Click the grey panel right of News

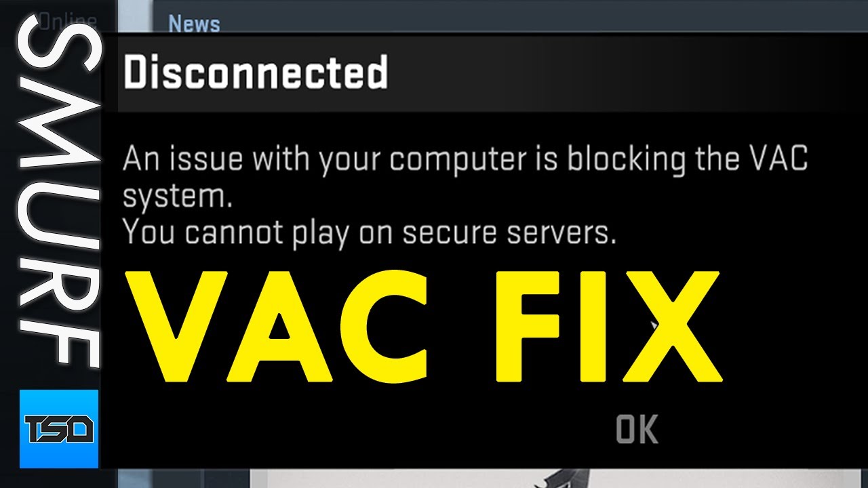pyautogui.click(x=542, y=17)
